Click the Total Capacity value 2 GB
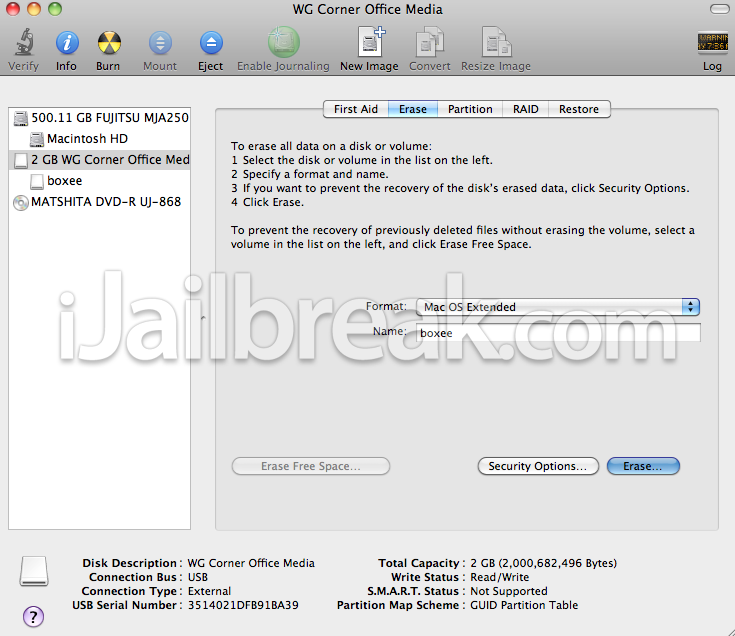 [x=543, y=563]
